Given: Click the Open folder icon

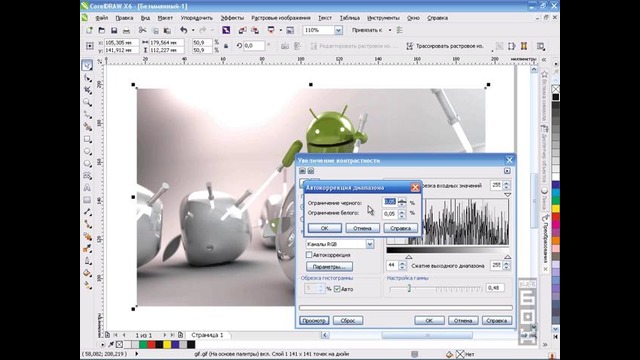Looking at the screenshot, I should click(102, 30).
